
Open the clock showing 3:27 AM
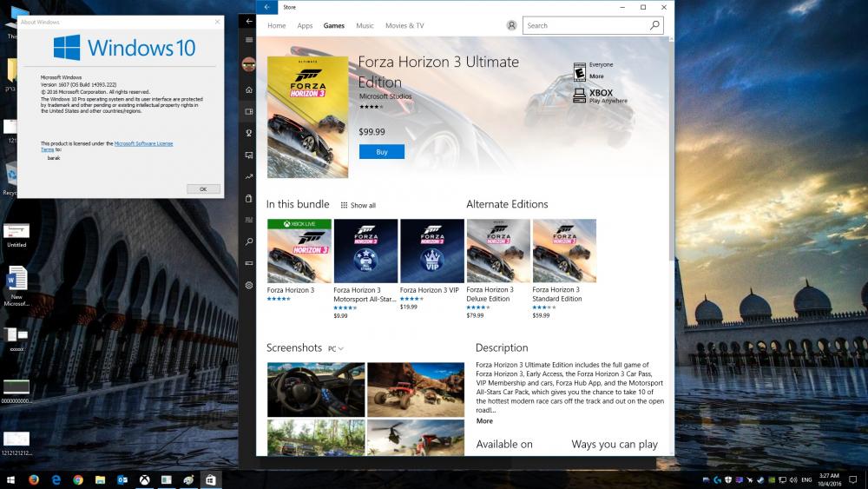(829, 479)
